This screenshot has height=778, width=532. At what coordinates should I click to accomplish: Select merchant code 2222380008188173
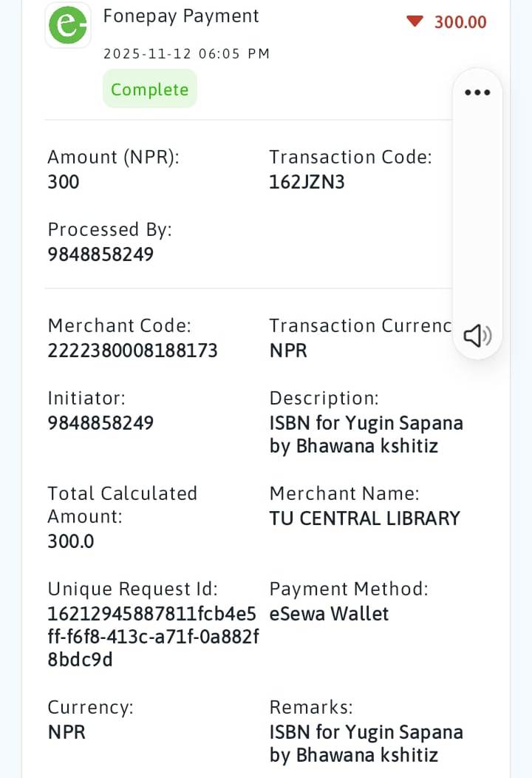pyautogui.click(x=132, y=351)
